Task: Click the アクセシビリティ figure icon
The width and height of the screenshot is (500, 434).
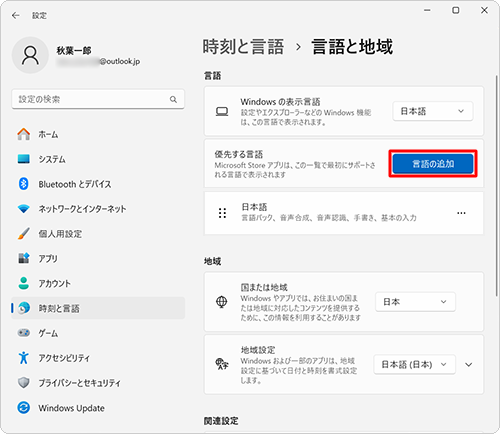Action: [x=24, y=358]
